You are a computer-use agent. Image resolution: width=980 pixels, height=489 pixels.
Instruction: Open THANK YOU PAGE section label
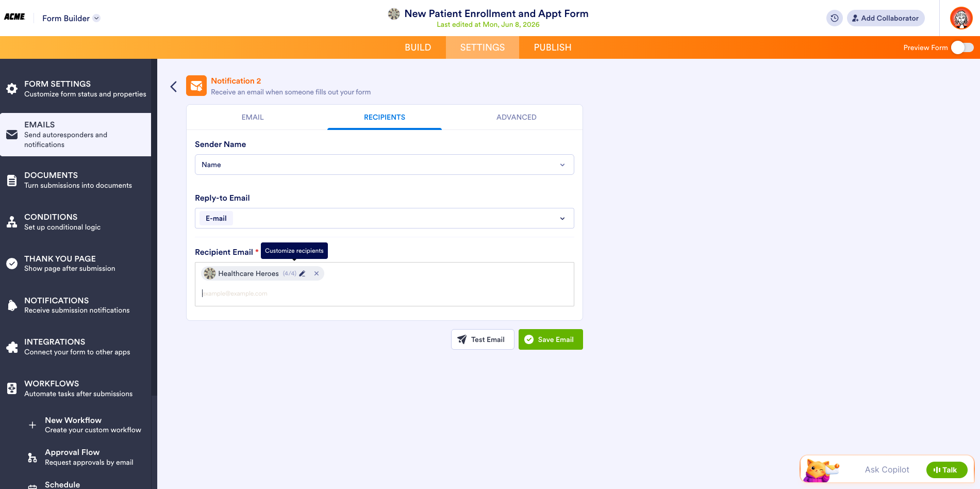[x=60, y=259]
